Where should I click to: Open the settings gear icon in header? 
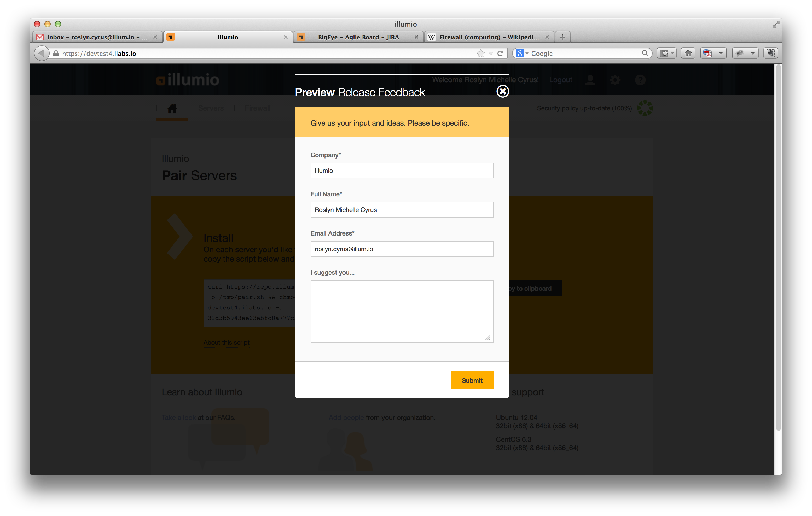pyautogui.click(x=615, y=80)
